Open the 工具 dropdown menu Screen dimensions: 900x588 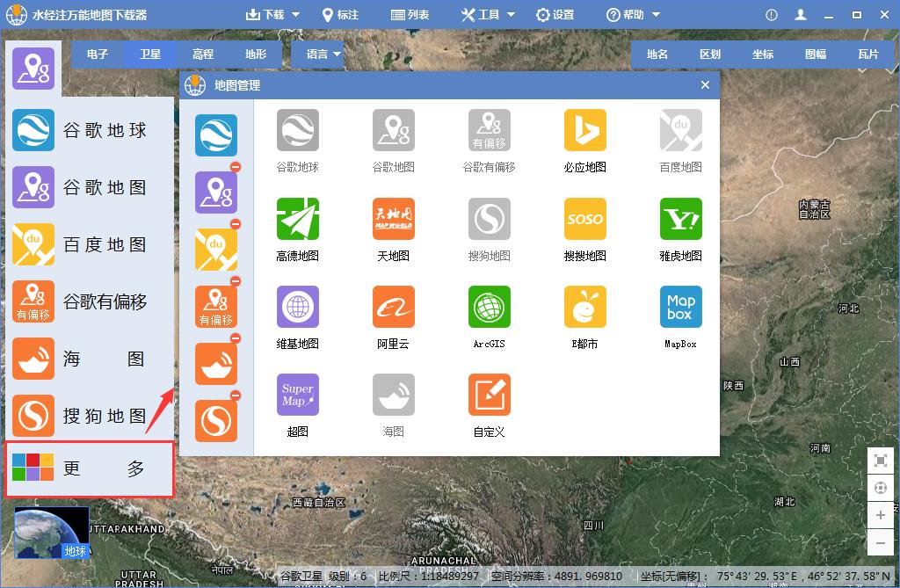(488, 14)
